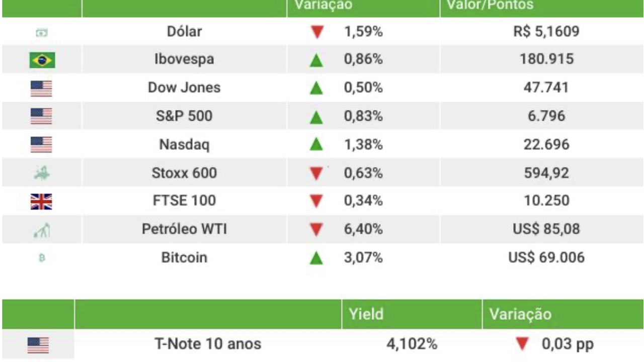The image size is (644, 362).
Task: Click the Variação header in the T-Note table
Action: (x=520, y=314)
